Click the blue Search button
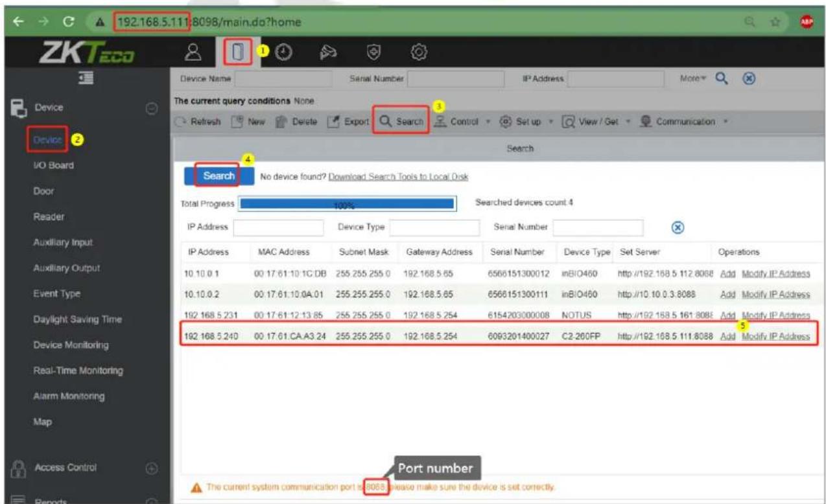The width and height of the screenshot is (826, 504). [219, 176]
